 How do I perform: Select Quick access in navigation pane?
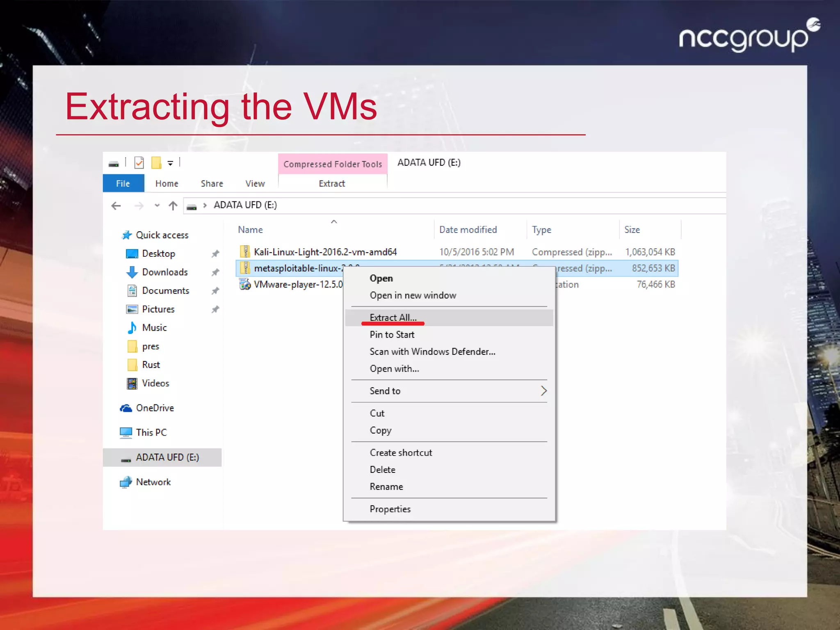click(162, 235)
